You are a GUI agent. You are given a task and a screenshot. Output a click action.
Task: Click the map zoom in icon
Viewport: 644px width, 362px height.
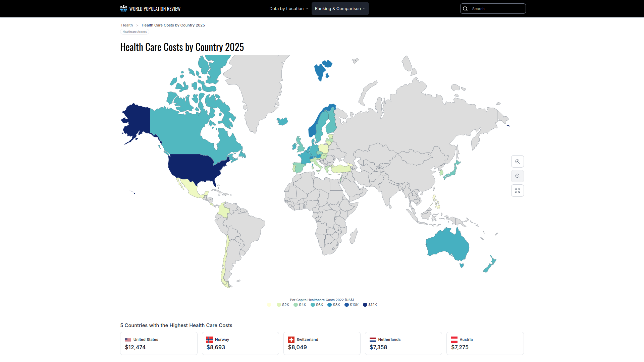517,162
